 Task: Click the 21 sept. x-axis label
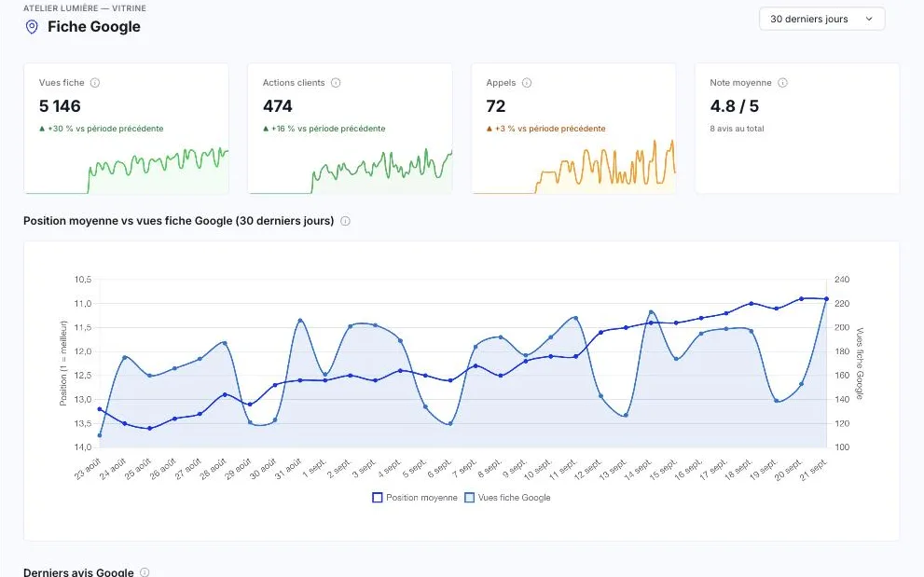(x=814, y=469)
